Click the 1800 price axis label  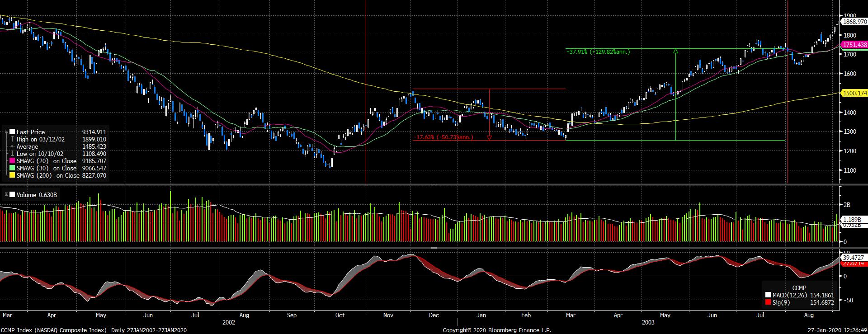[x=850, y=35]
